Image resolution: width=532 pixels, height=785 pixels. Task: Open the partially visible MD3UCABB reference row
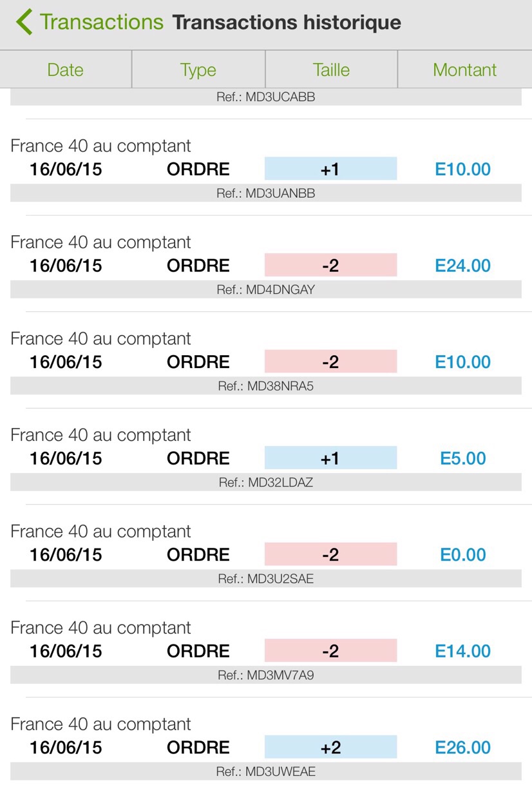[x=266, y=97]
